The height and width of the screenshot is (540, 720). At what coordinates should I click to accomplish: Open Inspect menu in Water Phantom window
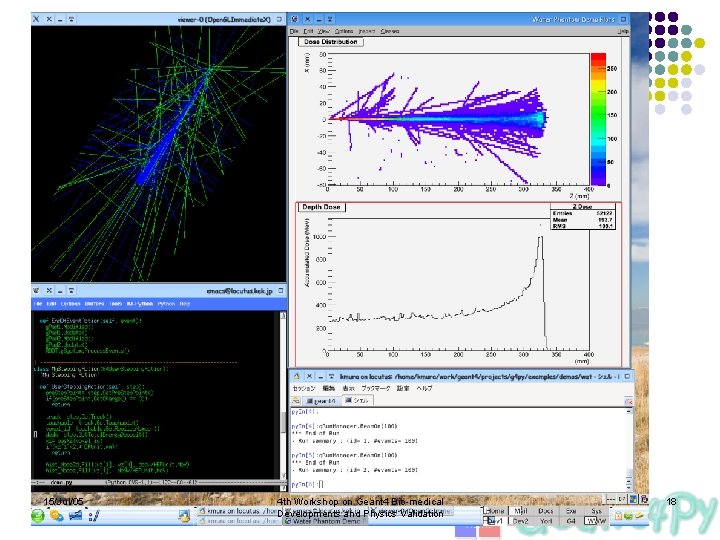367,31
